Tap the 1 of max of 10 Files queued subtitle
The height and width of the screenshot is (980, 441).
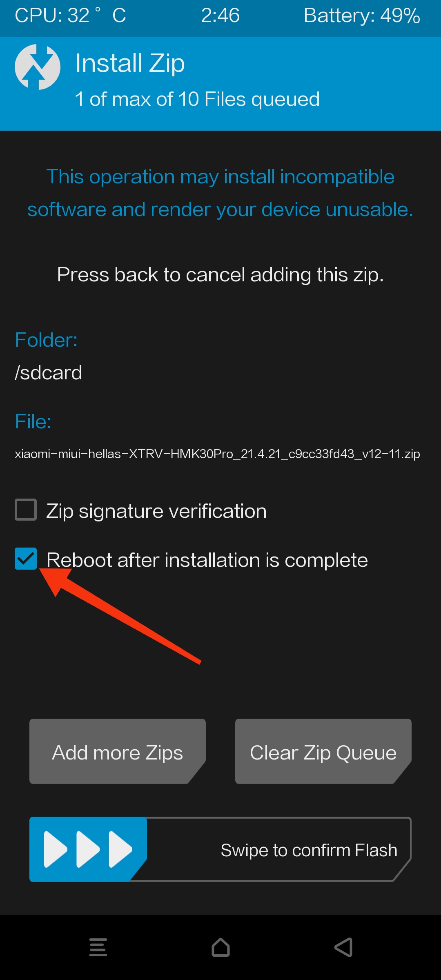point(198,99)
